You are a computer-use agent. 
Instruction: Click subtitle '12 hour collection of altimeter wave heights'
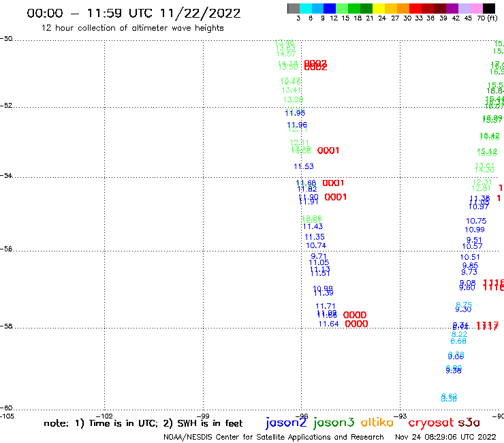pyautogui.click(x=132, y=28)
